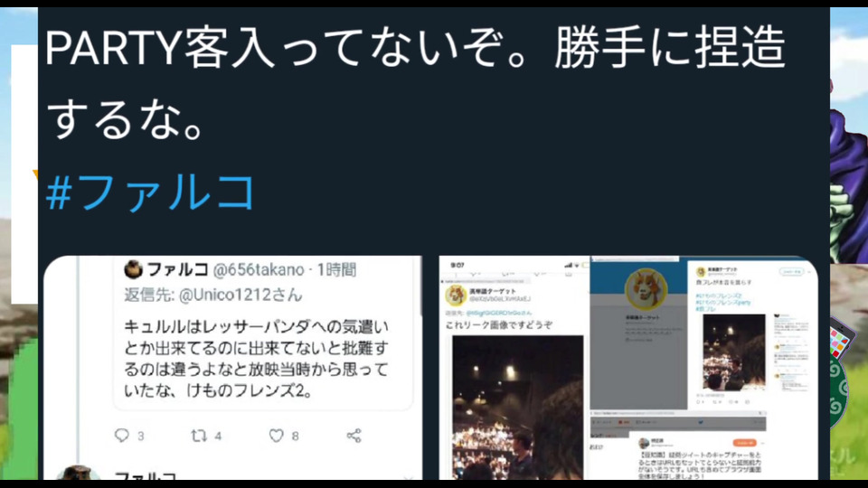The width and height of the screenshot is (868, 488).
Task: Click the share icon under ファルコ's tweet
Action: pyautogui.click(x=354, y=436)
